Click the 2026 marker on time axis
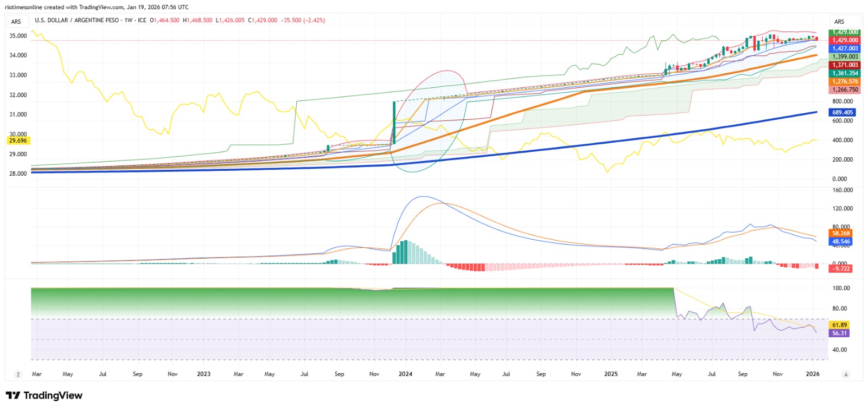This screenshot has height=410, width=868. 813,374
